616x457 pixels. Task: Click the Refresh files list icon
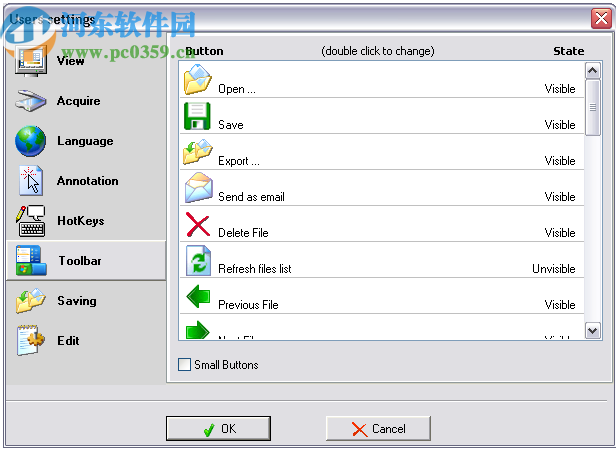198,261
